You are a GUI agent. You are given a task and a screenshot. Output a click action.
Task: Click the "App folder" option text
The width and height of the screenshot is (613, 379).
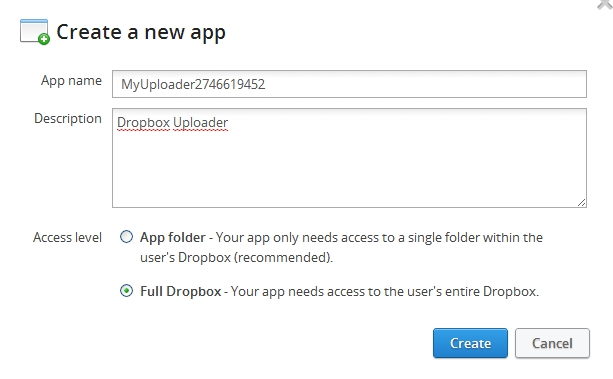click(x=173, y=237)
